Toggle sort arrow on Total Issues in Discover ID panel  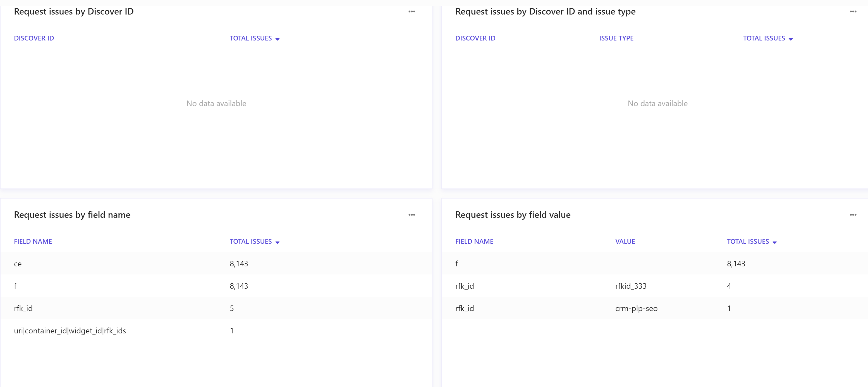[x=277, y=39]
